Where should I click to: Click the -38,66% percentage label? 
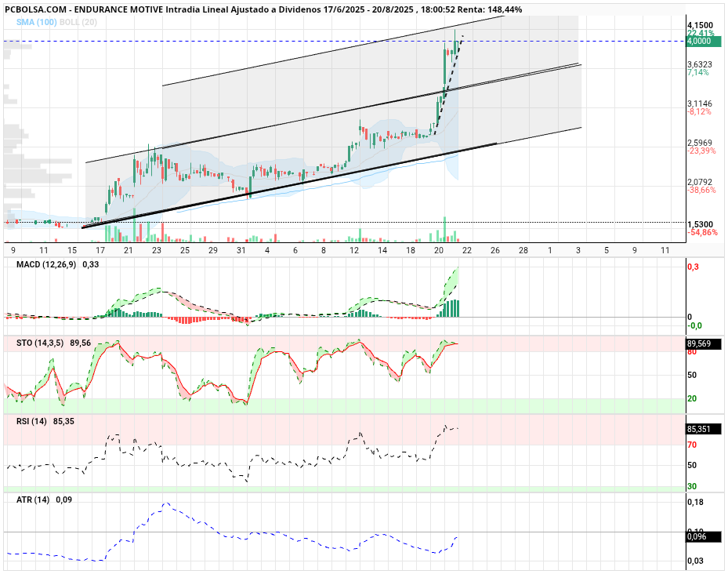(701, 190)
